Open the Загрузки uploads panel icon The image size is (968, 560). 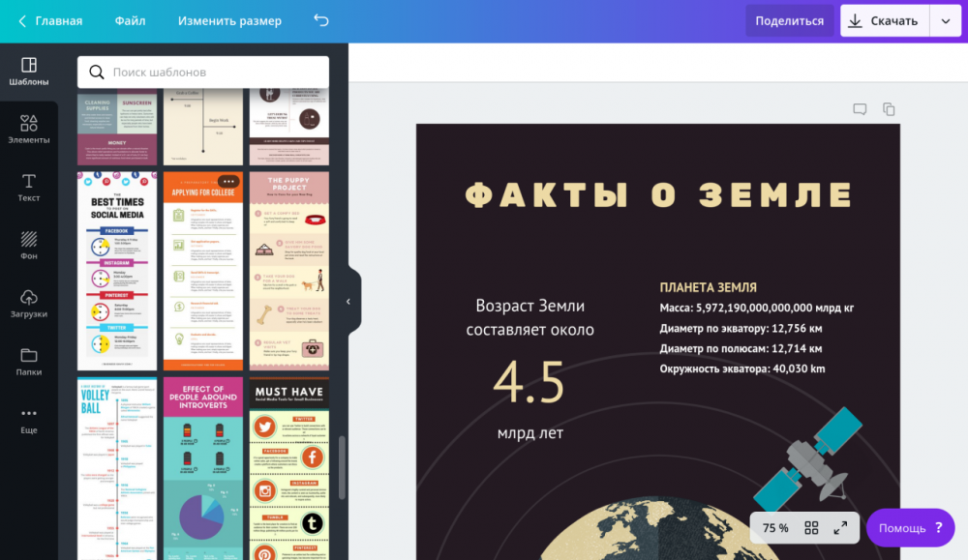[29, 298]
